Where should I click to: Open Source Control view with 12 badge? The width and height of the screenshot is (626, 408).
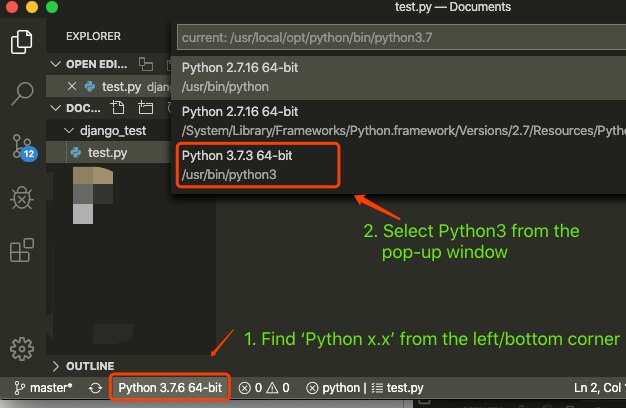[23, 147]
